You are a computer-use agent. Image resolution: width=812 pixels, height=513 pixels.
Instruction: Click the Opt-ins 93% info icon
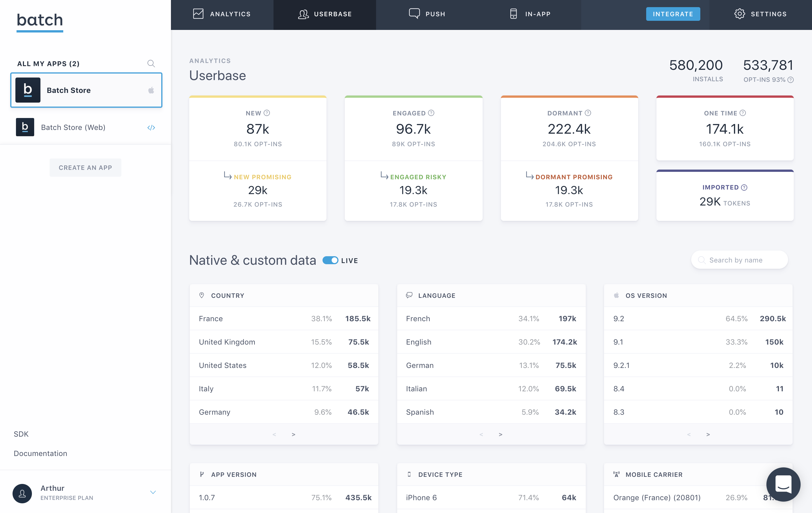[x=790, y=80]
